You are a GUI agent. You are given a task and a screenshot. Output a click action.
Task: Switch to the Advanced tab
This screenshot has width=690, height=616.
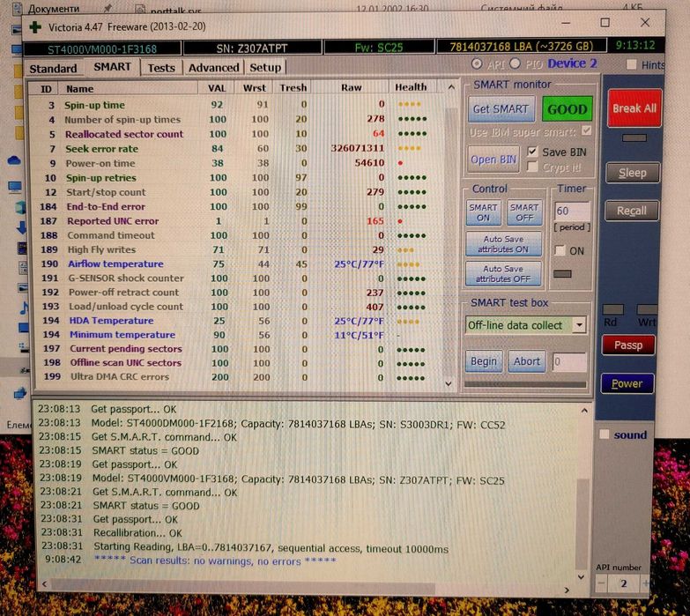click(213, 68)
